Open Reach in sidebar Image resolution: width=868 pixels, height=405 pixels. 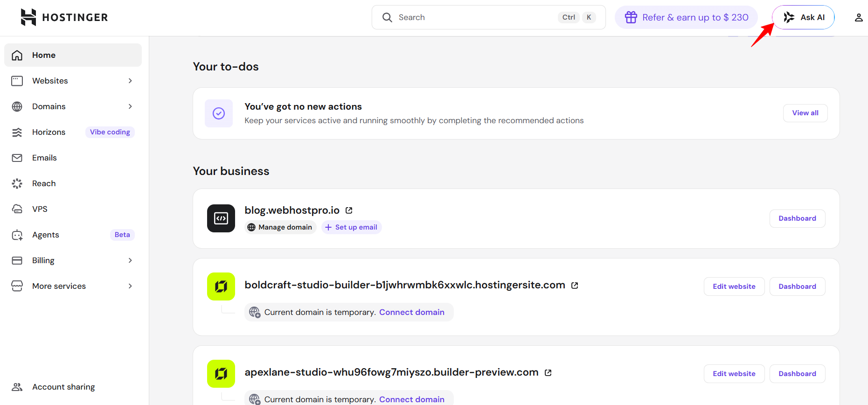pyautogui.click(x=73, y=183)
